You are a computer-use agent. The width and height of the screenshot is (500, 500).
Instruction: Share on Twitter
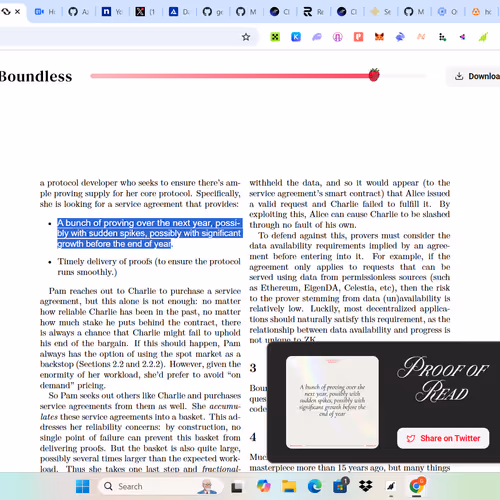tap(443, 438)
